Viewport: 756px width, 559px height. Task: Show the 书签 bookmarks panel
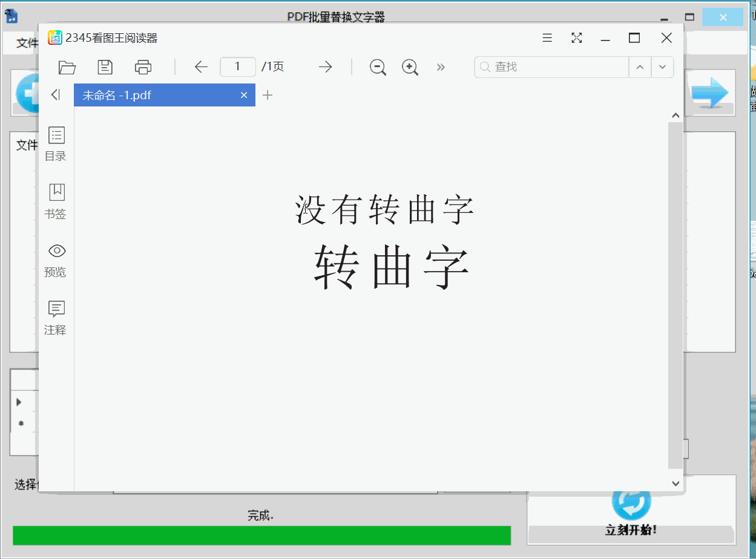56,201
